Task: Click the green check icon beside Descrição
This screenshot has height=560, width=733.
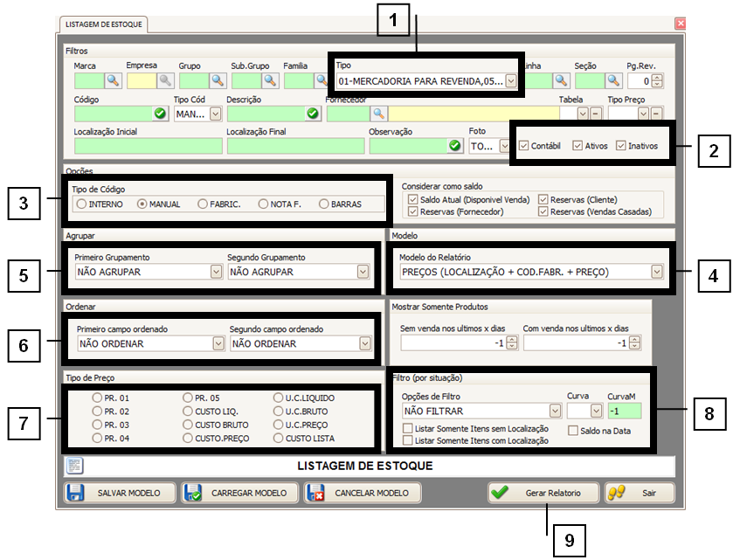Action: pos(313,114)
